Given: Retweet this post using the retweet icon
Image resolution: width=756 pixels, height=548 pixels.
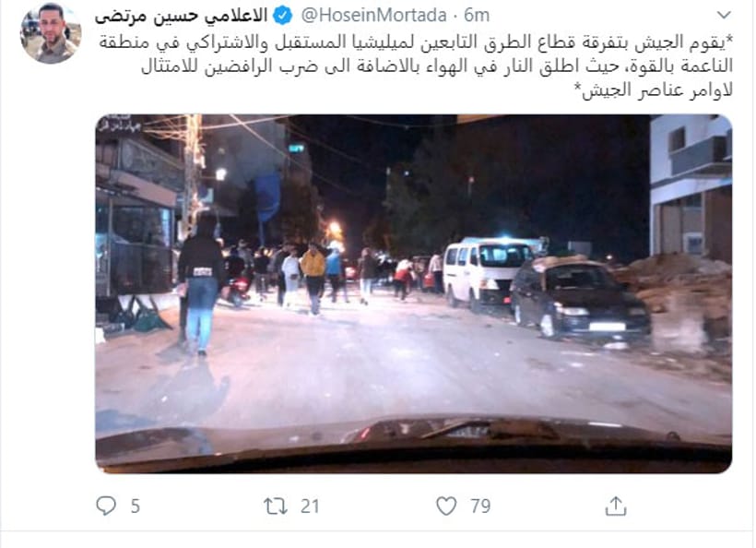Looking at the screenshot, I should tap(276, 506).
